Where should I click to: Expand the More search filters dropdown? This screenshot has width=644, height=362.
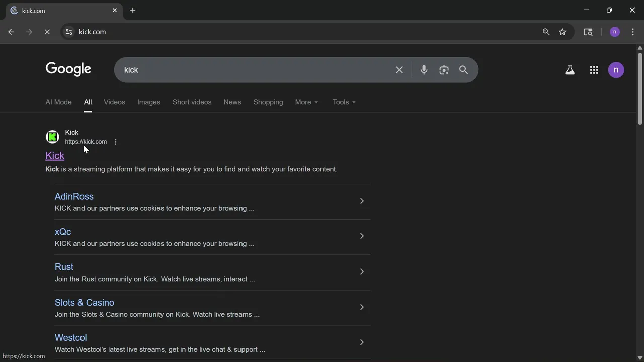pyautogui.click(x=306, y=102)
